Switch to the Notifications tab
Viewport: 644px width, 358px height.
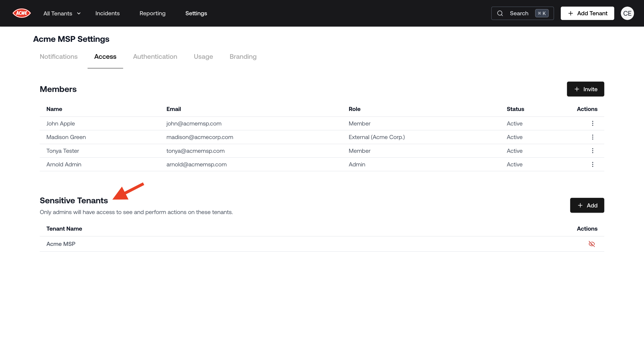tap(59, 57)
